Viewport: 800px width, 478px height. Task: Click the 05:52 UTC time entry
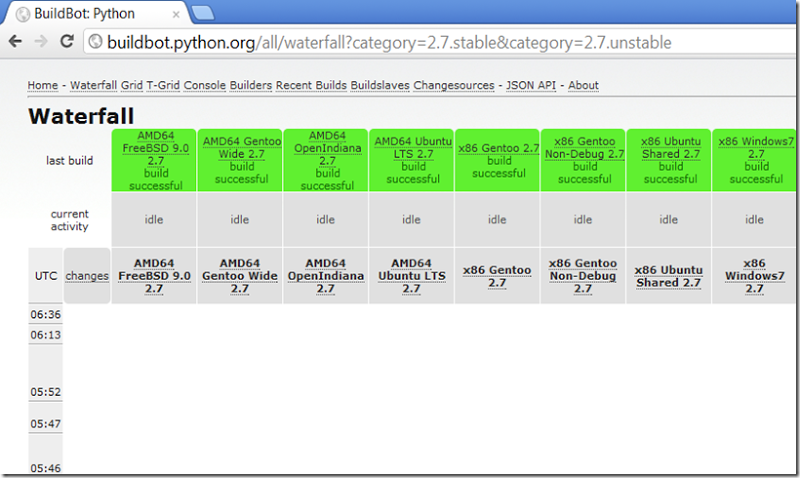(x=45, y=392)
